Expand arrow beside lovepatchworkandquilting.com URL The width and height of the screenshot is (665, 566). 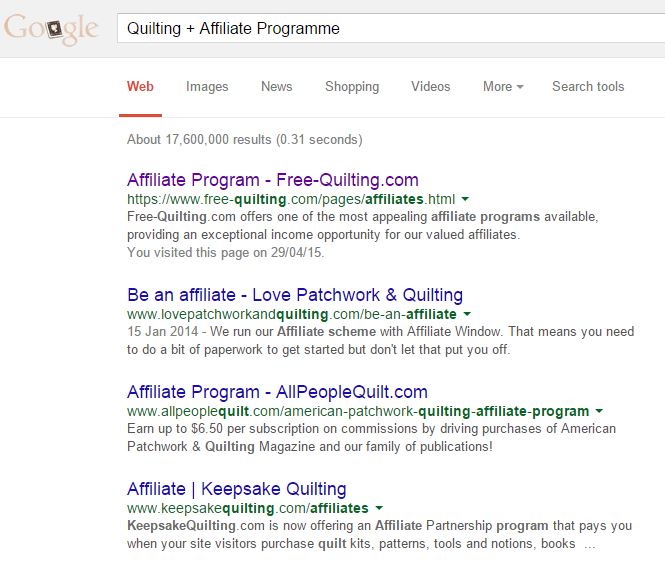[x=467, y=314]
